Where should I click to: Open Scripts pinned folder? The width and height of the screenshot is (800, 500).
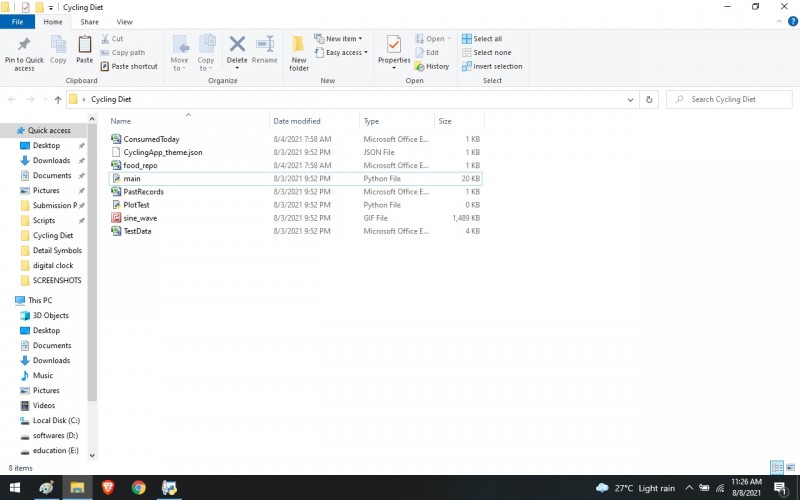(45, 220)
